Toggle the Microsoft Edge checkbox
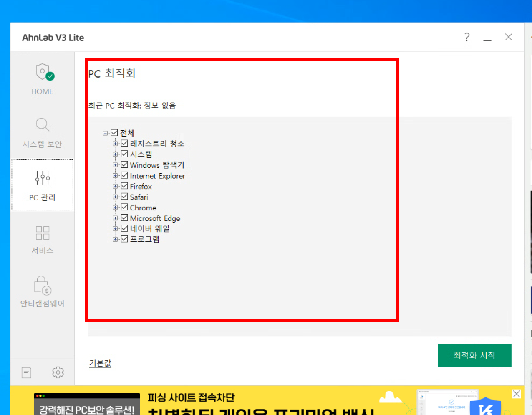This screenshot has width=532, height=415. click(x=124, y=218)
